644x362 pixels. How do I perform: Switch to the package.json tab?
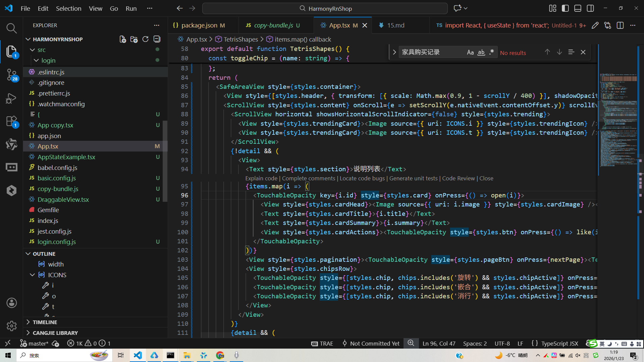click(199, 25)
